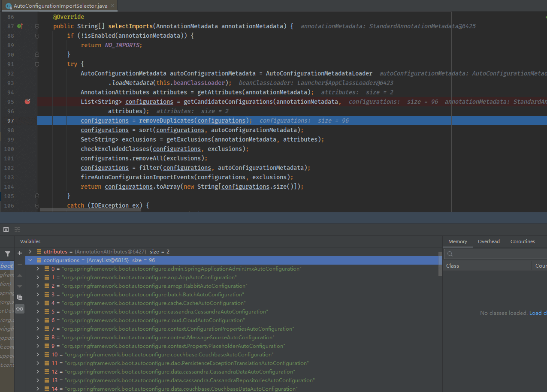Click the list icon of the attributes variable
Viewport: 547px width, 392px height.
coord(39,252)
